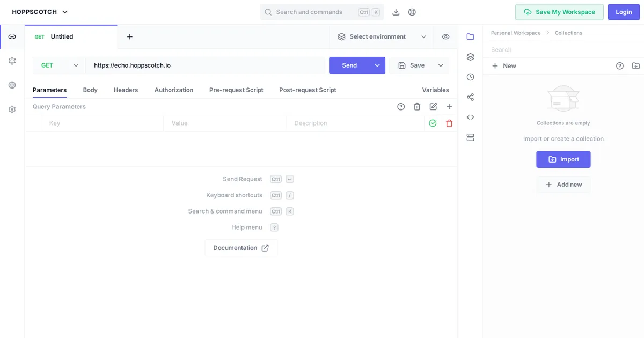Open the Variables tab
This screenshot has width=644, height=338.
point(435,90)
